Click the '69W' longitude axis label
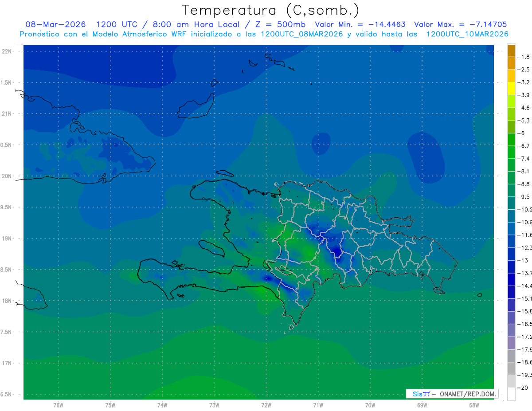 [x=422, y=405]
